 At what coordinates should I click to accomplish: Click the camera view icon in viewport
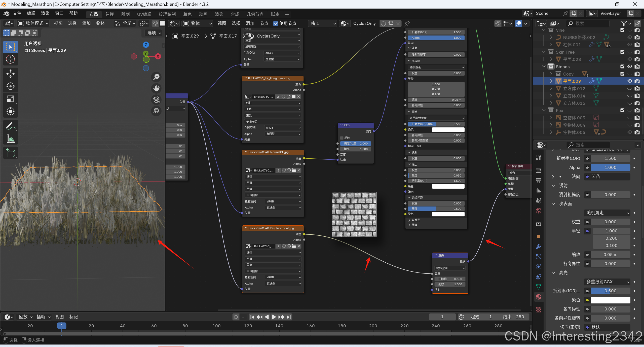pyautogui.click(x=157, y=100)
